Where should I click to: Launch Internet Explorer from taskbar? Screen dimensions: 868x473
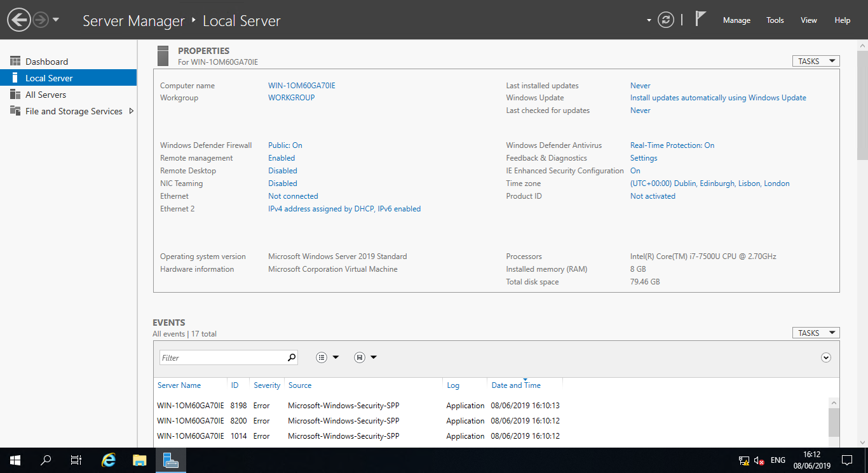[109, 460]
